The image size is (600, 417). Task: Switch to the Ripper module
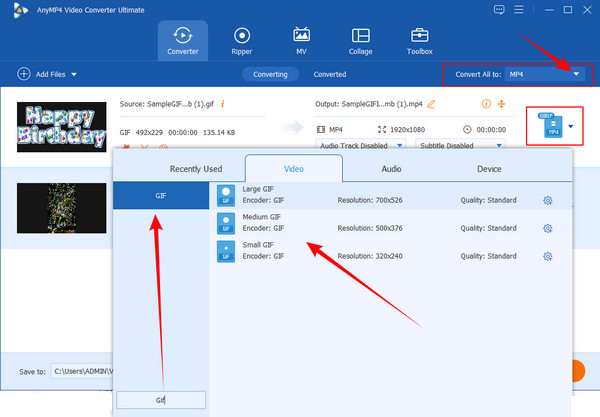241,41
